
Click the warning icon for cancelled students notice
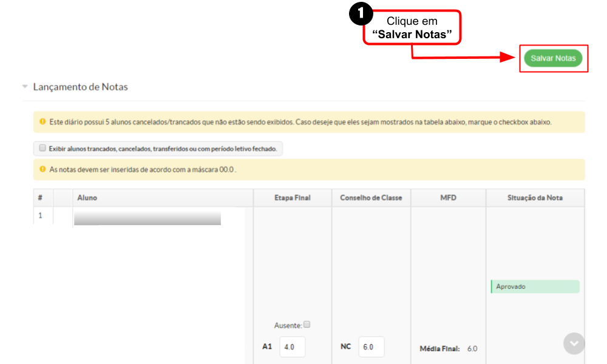click(42, 122)
